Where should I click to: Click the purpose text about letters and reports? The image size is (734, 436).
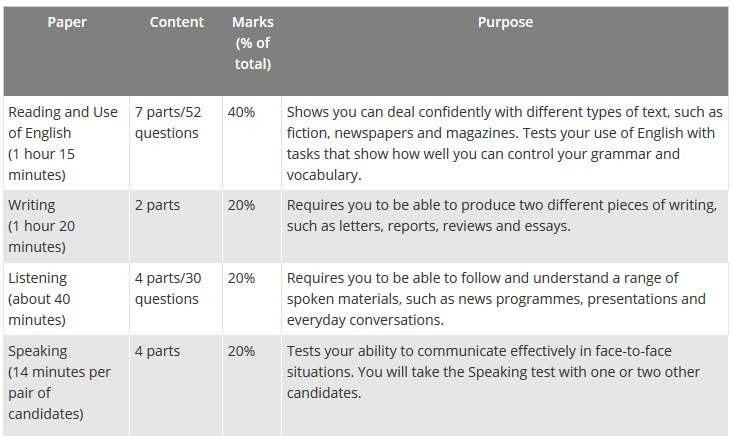[501, 215]
